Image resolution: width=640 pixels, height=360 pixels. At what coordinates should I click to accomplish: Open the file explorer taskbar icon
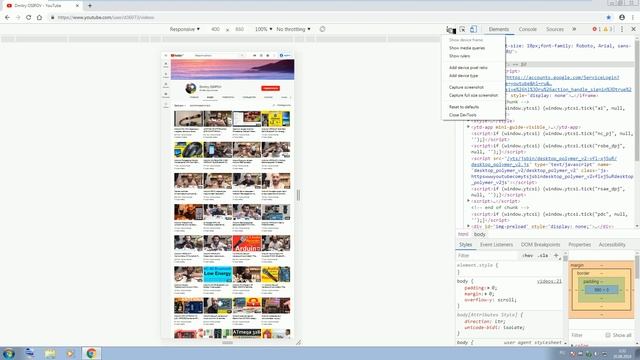(x=50, y=353)
